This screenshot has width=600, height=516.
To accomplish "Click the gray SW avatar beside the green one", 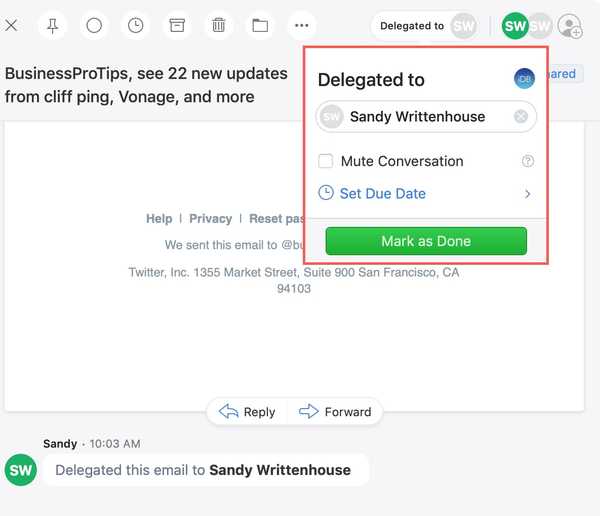I will [541, 26].
